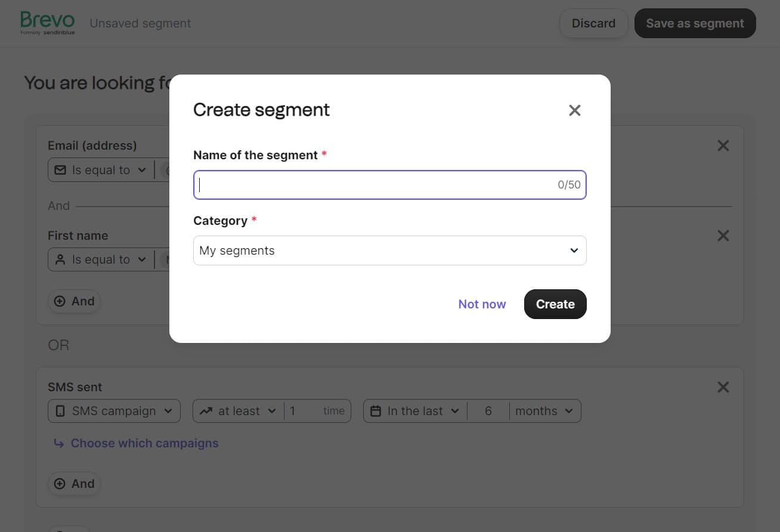This screenshot has width=780, height=532.
Task: Open the 'Is equal to' dropdown under Email
Action: point(101,170)
